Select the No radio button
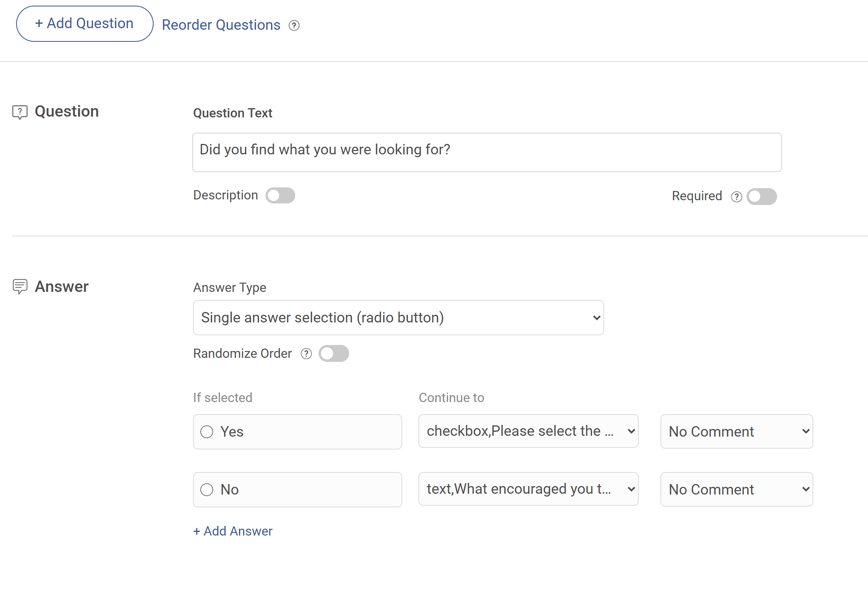Screen dimensions: 868x589 click(x=207, y=490)
